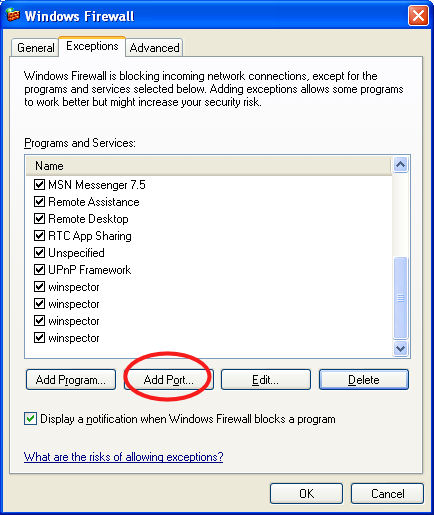
Task: Click the programs list scrollbar thumb
Action: [400, 298]
